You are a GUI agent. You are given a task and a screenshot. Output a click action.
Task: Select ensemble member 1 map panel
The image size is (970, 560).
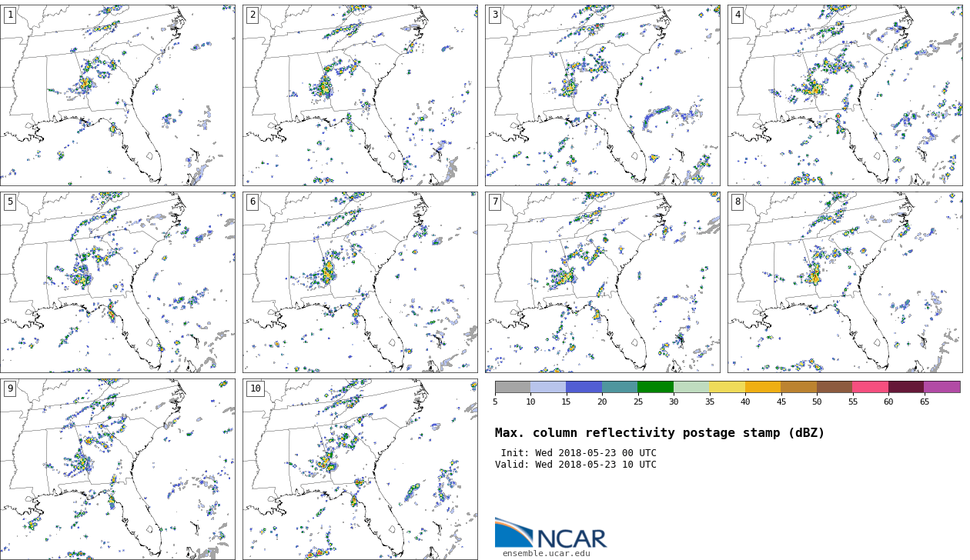[118, 95]
